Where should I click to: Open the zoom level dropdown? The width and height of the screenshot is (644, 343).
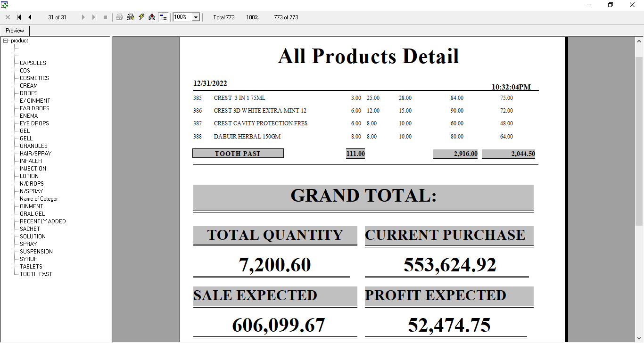point(196,17)
